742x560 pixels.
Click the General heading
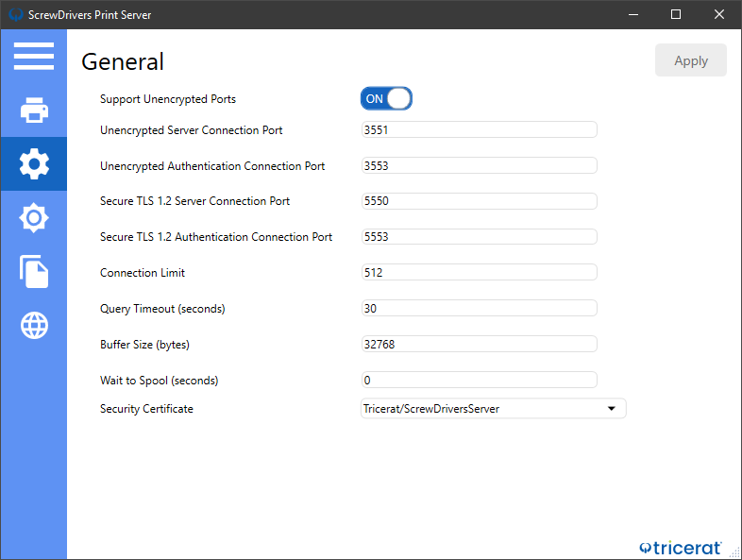point(123,61)
